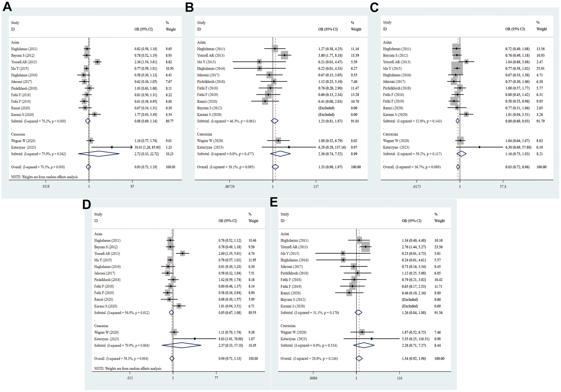Click the weight value 23.56
561x392 pixels.
(x=438, y=247)
